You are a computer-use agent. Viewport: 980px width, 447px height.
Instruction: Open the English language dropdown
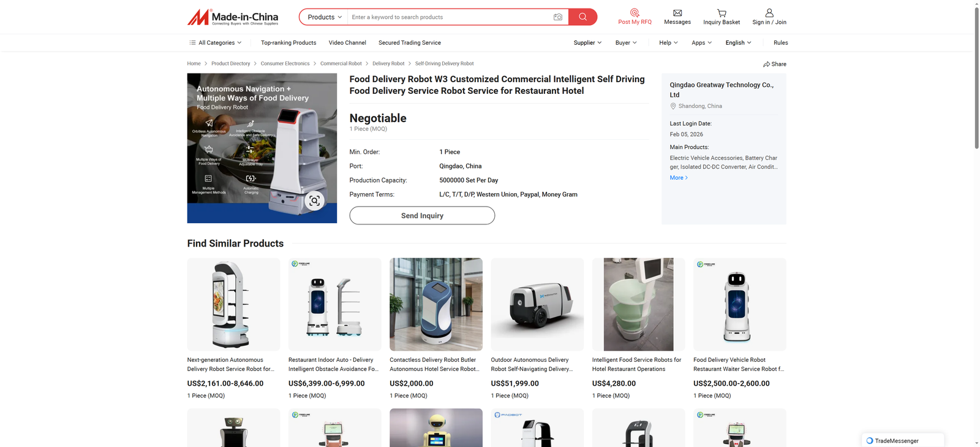click(738, 43)
